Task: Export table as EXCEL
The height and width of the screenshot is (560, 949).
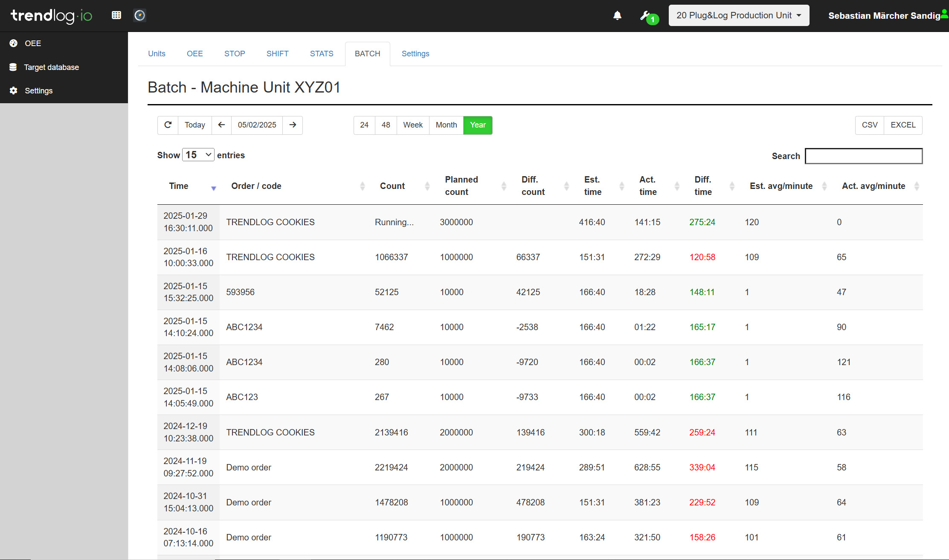Action: [x=903, y=125]
